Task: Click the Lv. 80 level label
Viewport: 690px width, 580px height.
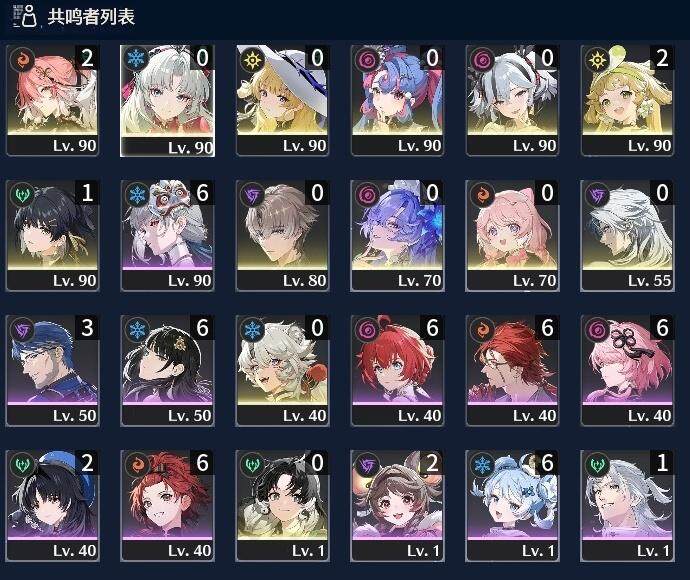Action: (x=304, y=280)
